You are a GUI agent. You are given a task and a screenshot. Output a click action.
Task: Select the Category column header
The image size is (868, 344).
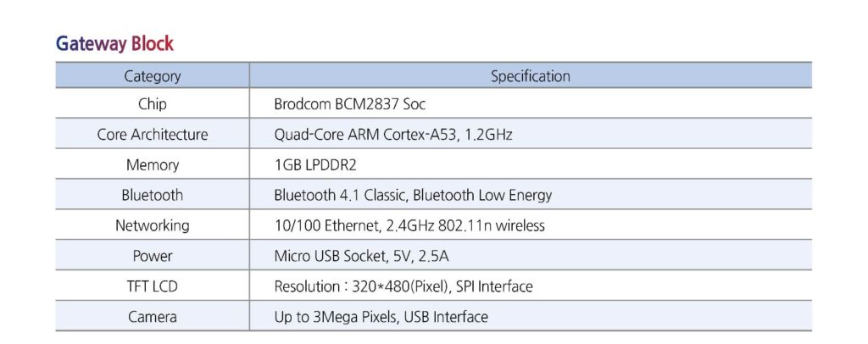pos(153,75)
